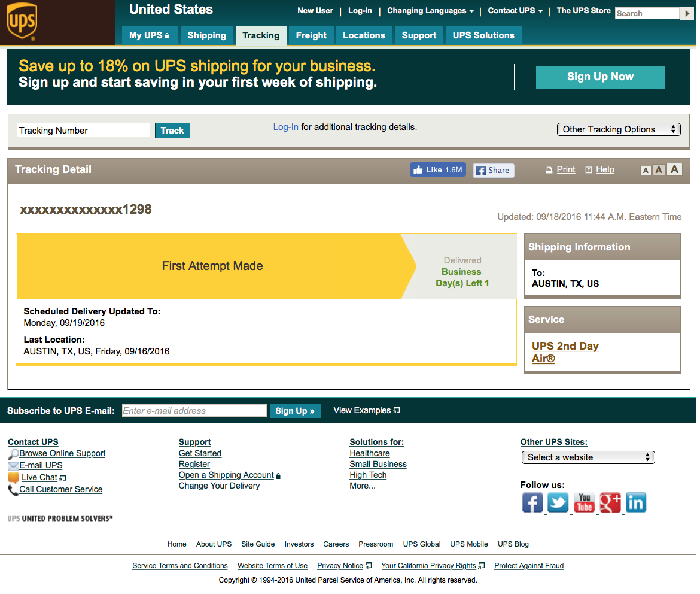700x594 pixels.
Task: Click the phone icon by Call Customer Service
Action: click(13, 490)
